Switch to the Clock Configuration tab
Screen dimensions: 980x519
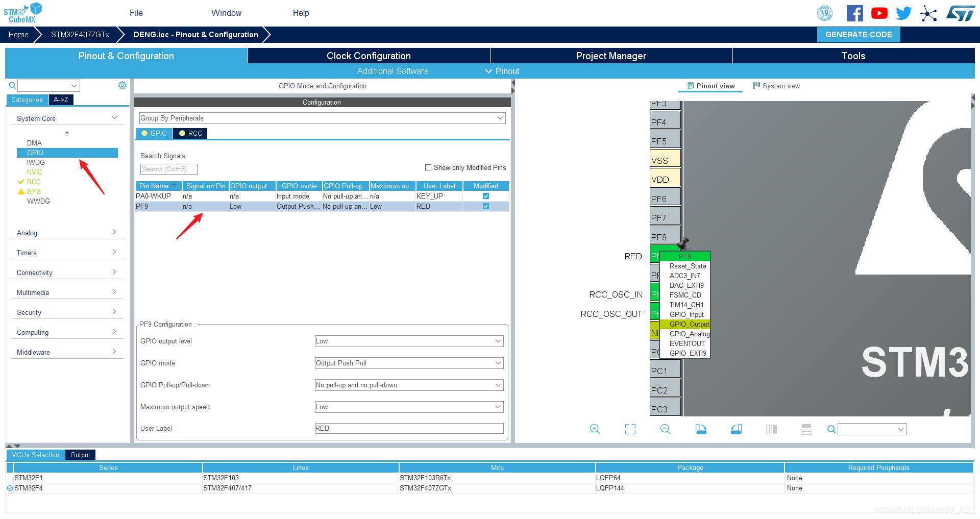(369, 56)
